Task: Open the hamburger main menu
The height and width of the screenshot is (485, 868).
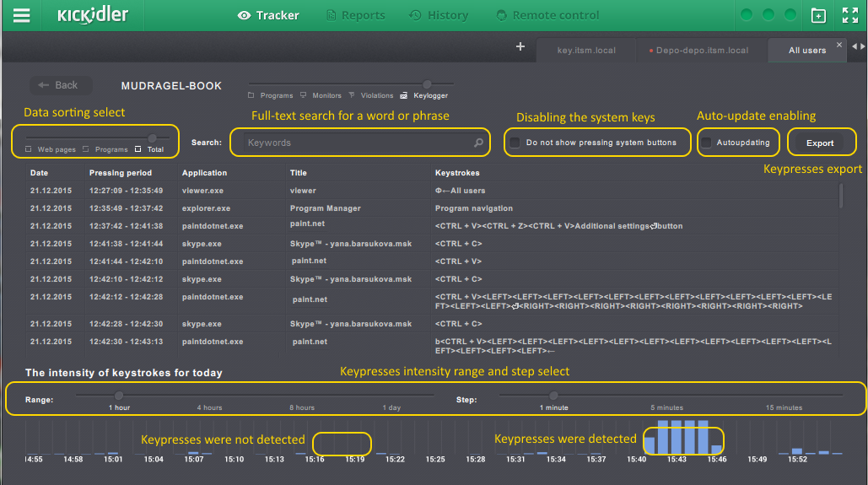Action: tap(22, 16)
